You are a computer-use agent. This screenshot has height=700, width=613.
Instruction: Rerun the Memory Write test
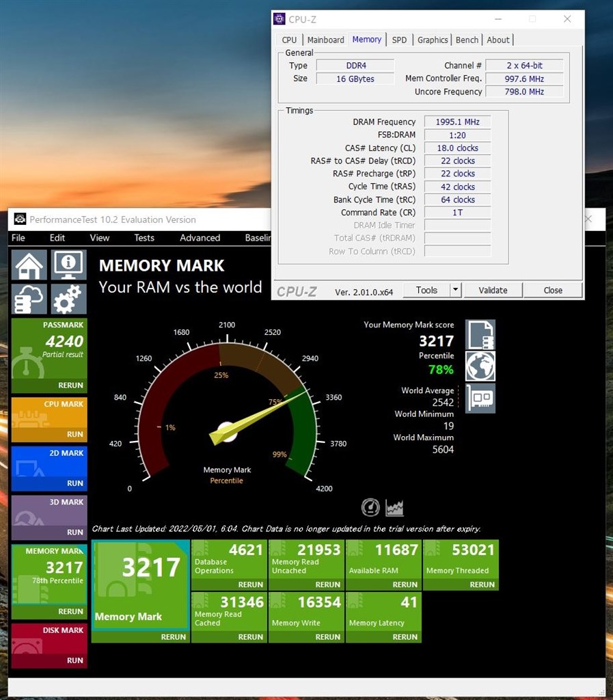[327, 636]
